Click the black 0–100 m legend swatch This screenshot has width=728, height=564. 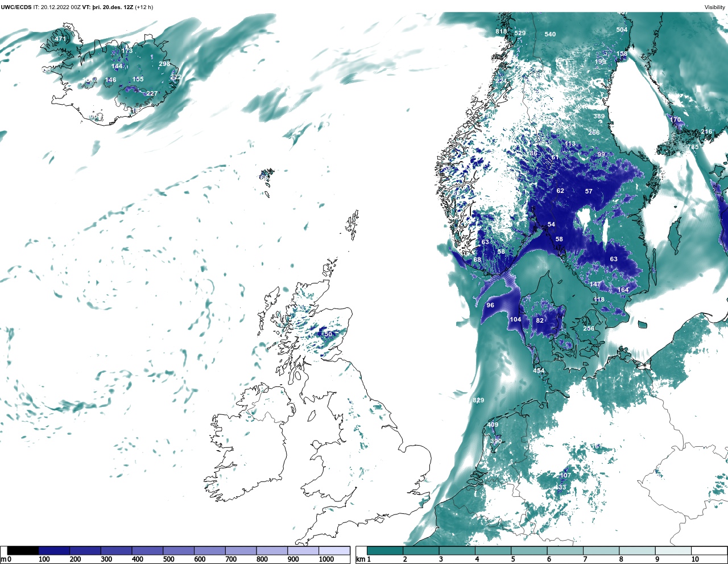tap(23, 550)
